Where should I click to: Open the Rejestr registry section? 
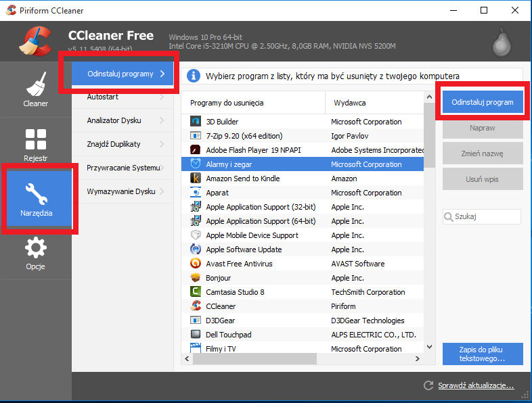[x=36, y=145]
